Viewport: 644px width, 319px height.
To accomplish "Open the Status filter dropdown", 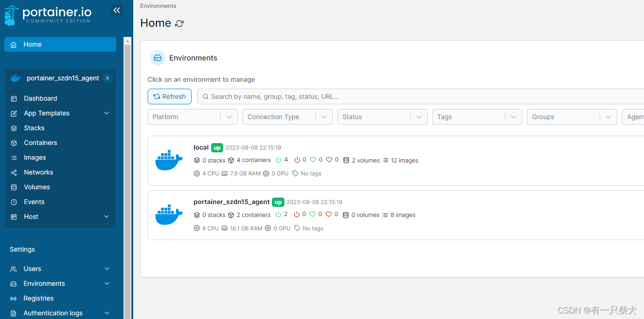I will point(383,117).
